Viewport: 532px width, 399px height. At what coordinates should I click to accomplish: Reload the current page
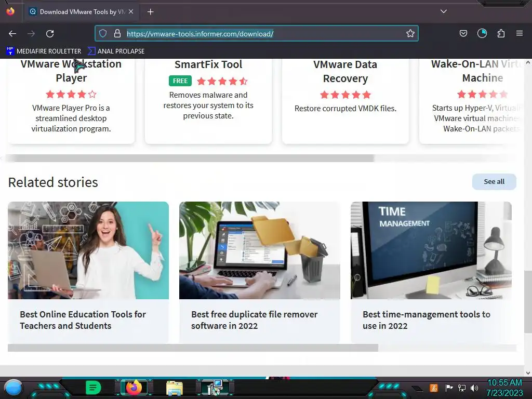point(50,34)
